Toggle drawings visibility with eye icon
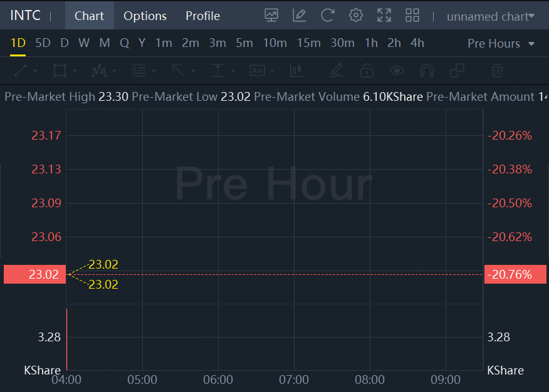The height and width of the screenshot is (392, 549). tap(397, 71)
